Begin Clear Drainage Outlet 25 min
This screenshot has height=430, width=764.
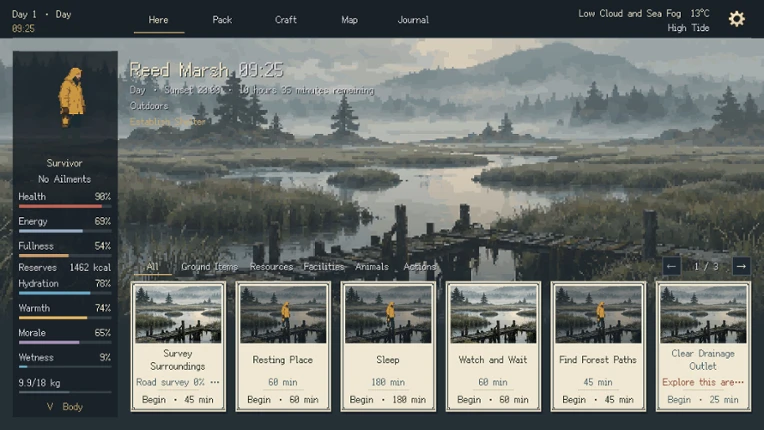[703, 400]
